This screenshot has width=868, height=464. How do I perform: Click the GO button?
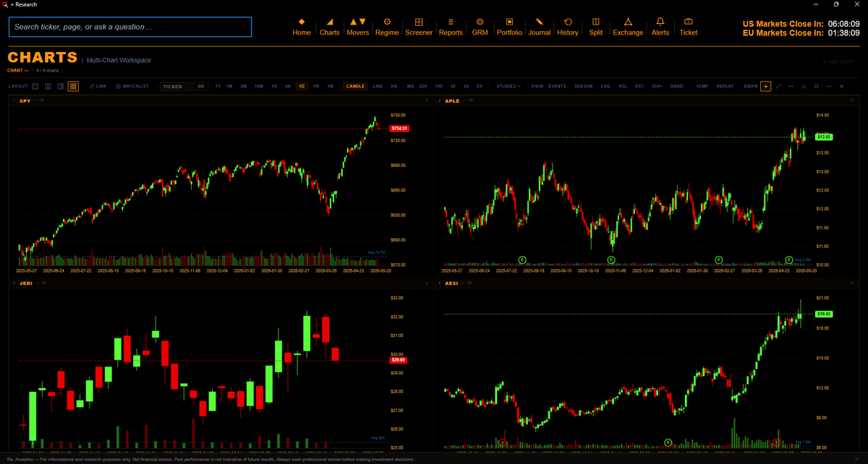201,86
